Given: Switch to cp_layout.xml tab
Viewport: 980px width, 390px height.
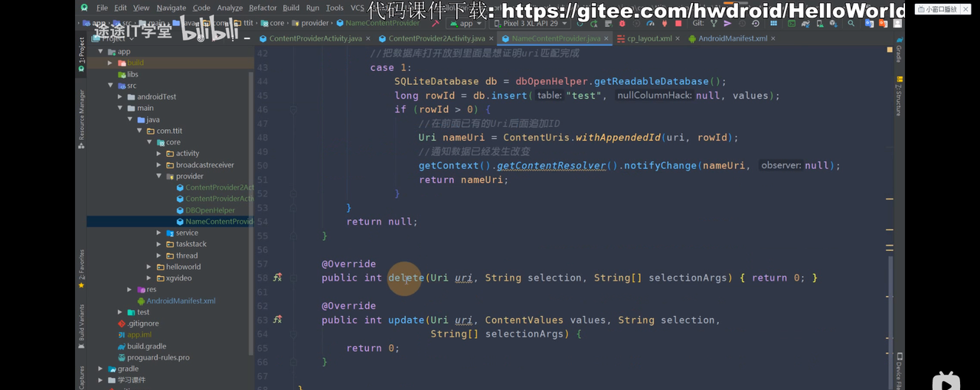Looking at the screenshot, I should click(649, 38).
